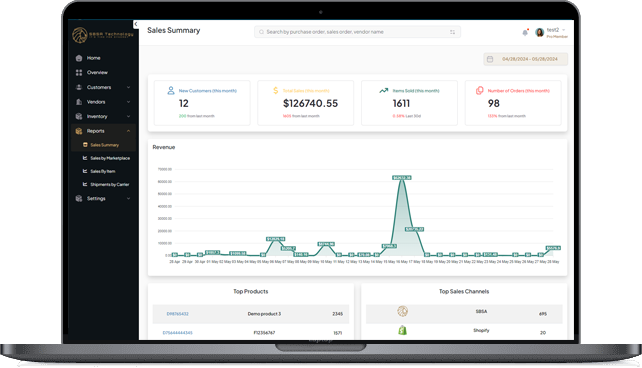Click the New Customers value 12
This screenshot has width=642, height=368.
183,104
